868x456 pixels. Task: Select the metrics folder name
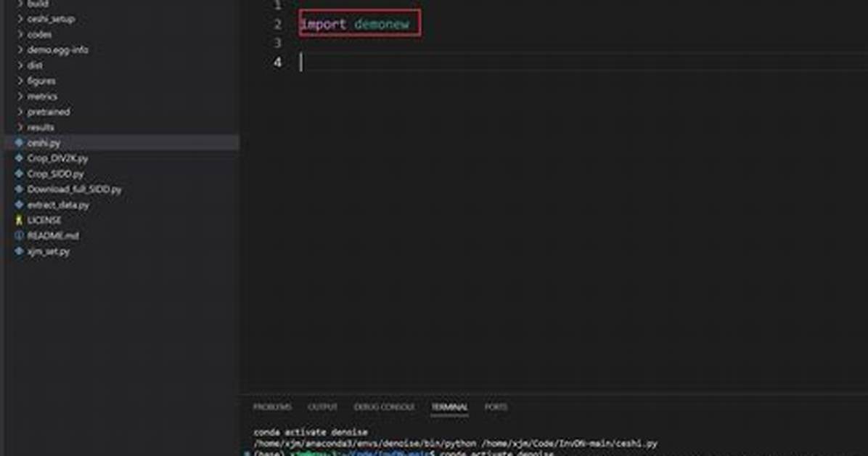[42, 97]
